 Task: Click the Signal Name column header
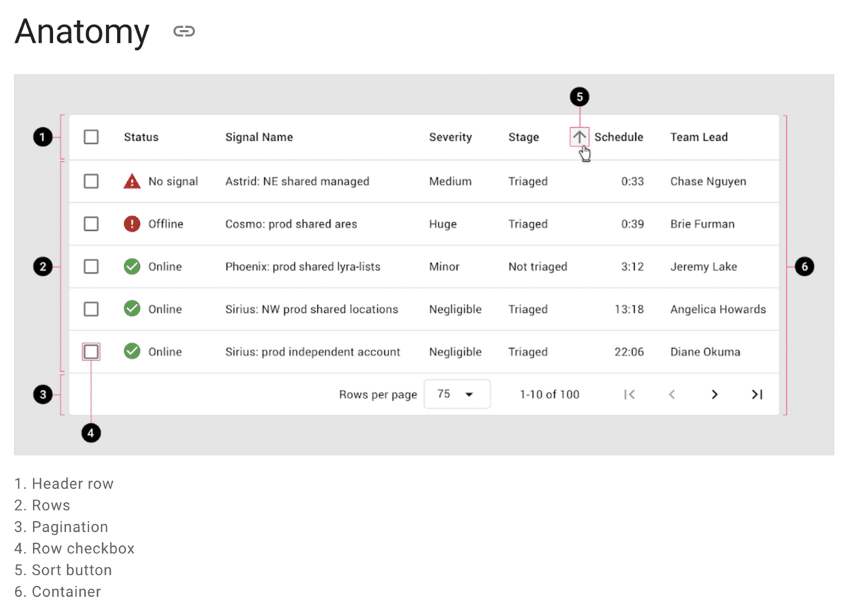point(259,137)
